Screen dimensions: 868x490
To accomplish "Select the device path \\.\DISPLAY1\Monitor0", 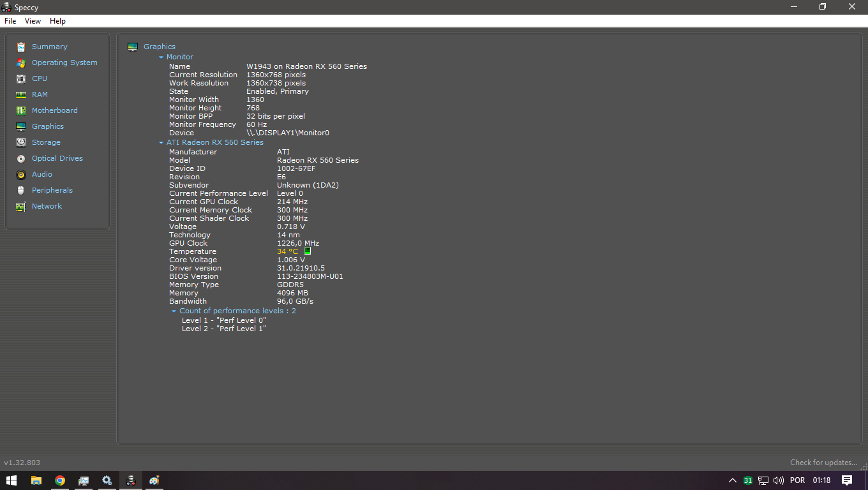I will point(288,133).
